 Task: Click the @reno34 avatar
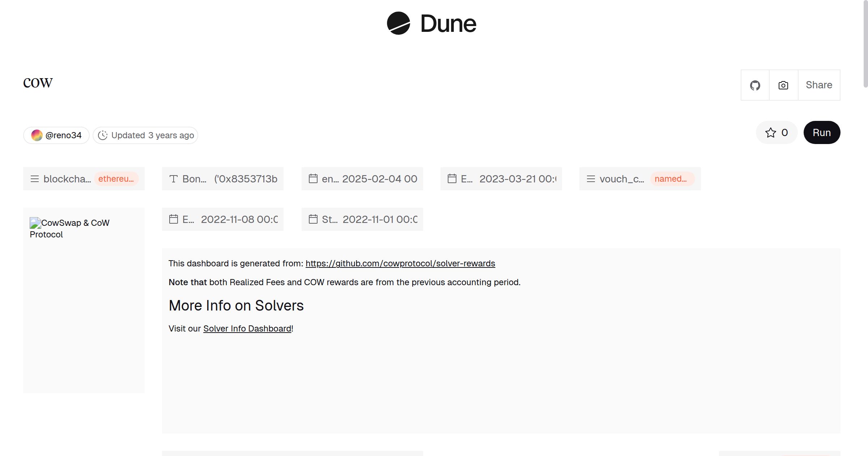tap(37, 135)
